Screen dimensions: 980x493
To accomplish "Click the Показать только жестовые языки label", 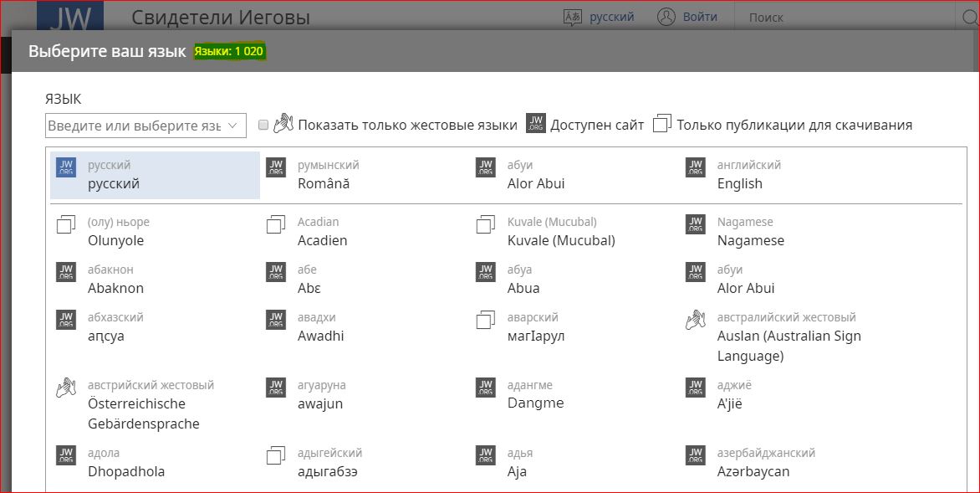I will [407, 125].
